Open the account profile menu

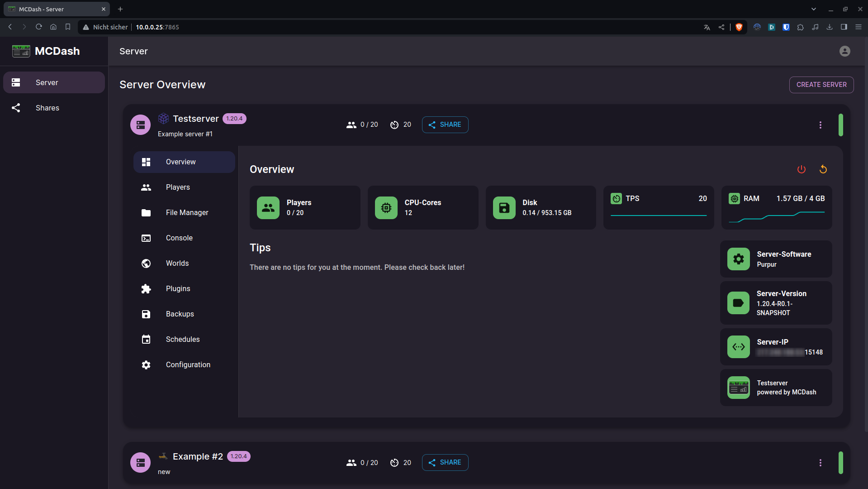coord(845,51)
